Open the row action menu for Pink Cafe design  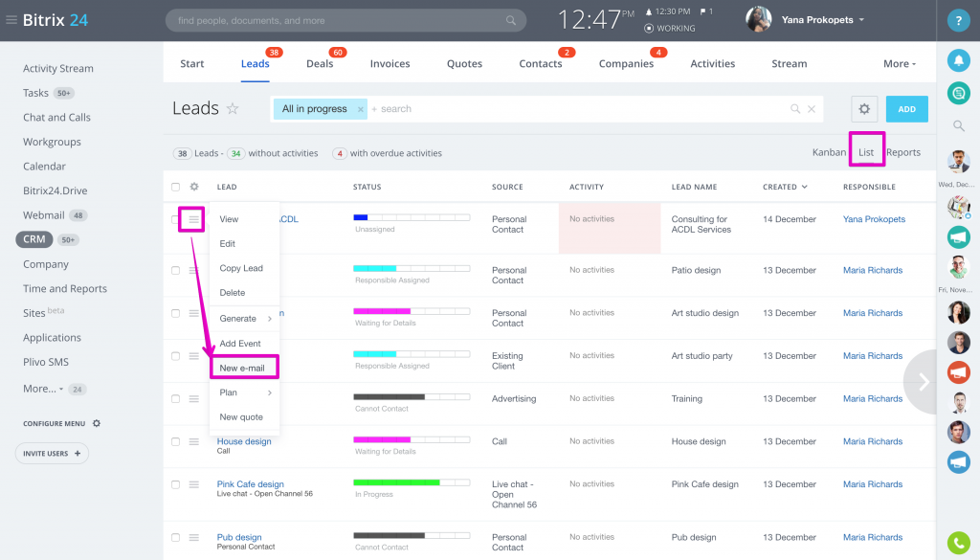[193, 484]
